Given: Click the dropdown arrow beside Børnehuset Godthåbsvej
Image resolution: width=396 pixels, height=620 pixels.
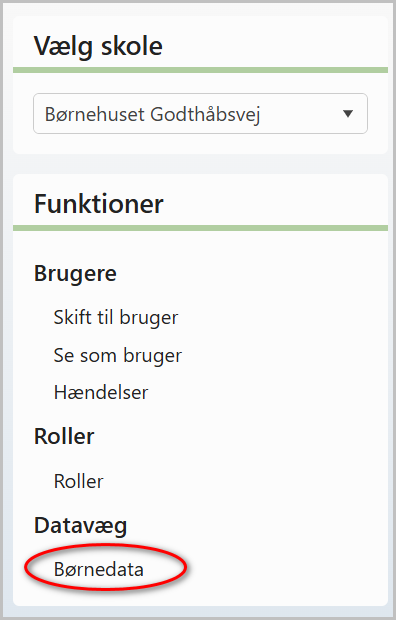Looking at the screenshot, I should 348,114.
